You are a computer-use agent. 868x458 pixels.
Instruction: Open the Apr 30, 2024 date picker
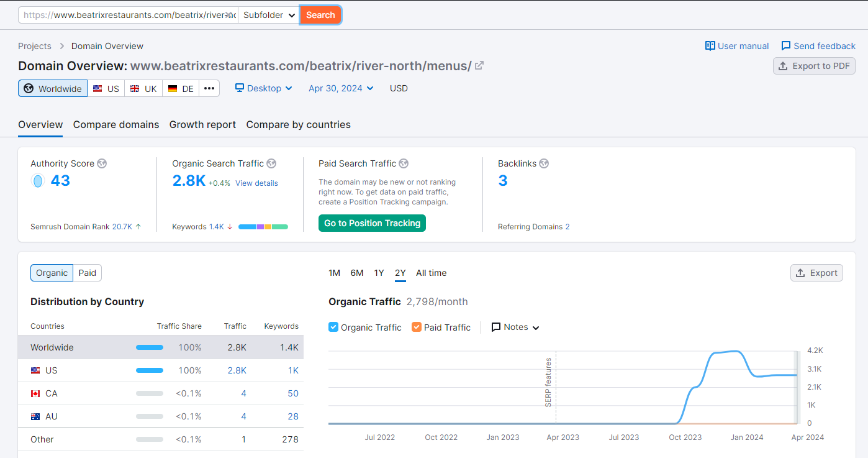coord(341,88)
